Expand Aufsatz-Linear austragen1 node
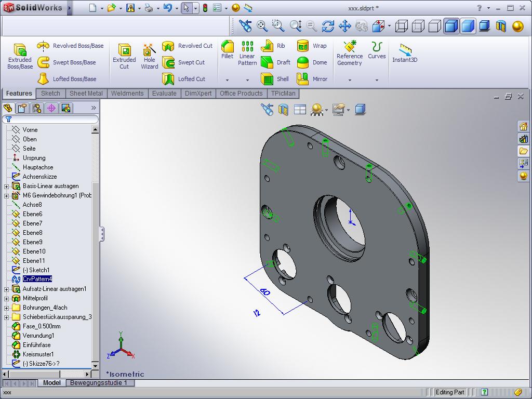Viewport: 532px width, 399px height. tap(6, 289)
